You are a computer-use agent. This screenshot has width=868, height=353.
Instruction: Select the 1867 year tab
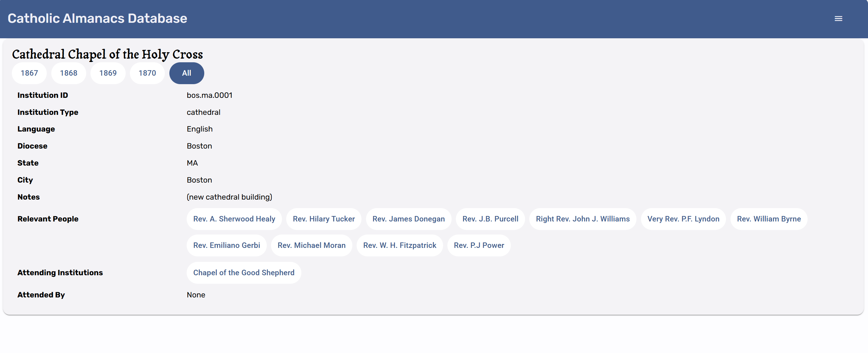[29, 73]
